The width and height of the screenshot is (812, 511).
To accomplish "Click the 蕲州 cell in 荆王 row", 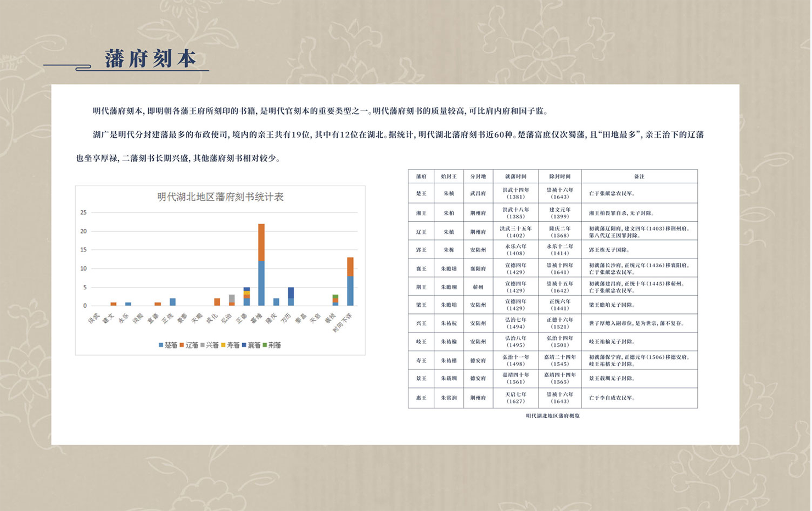I will [478, 287].
